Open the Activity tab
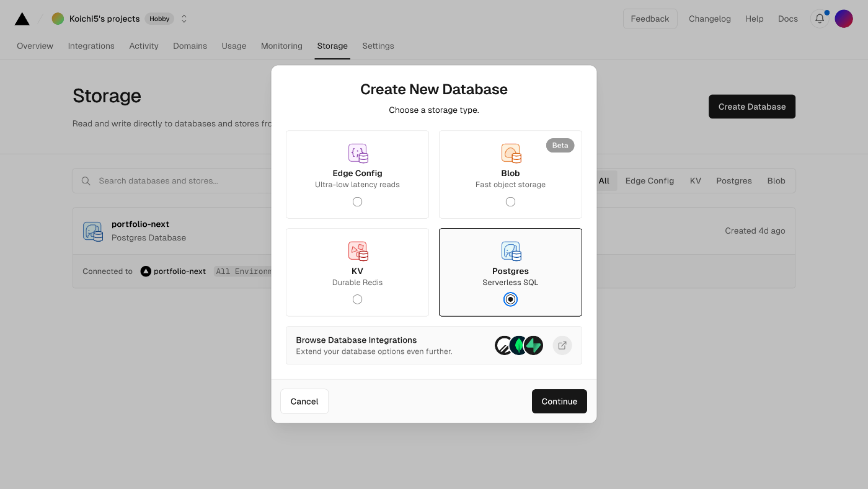This screenshot has width=868, height=489. (x=144, y=46)
